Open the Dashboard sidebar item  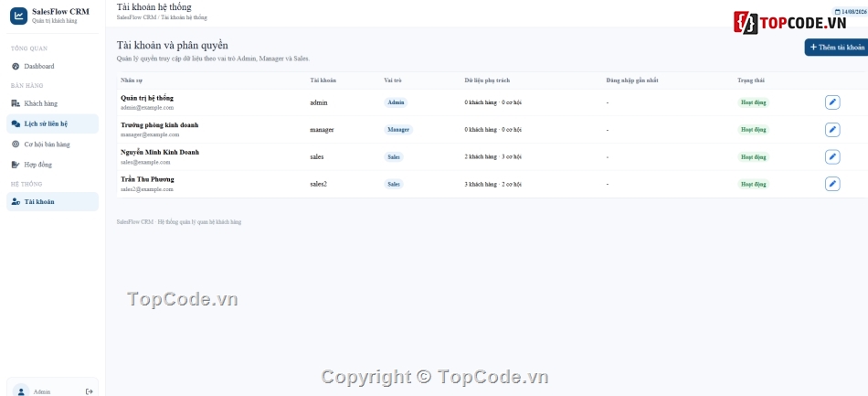(x=53, y=67)
